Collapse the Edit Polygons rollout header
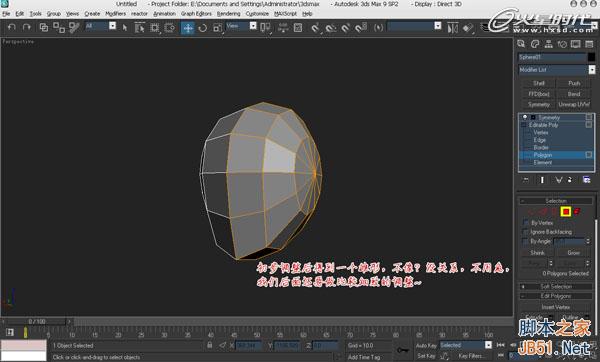Screen dimensions: 600x362 556,296
